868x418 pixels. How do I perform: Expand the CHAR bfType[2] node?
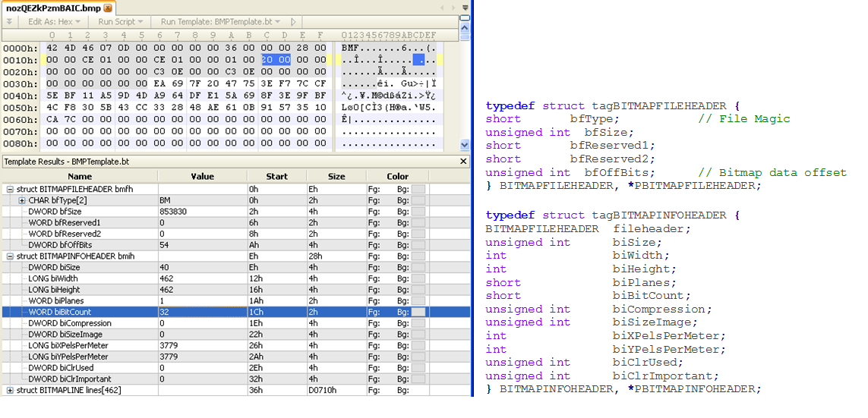22,200
